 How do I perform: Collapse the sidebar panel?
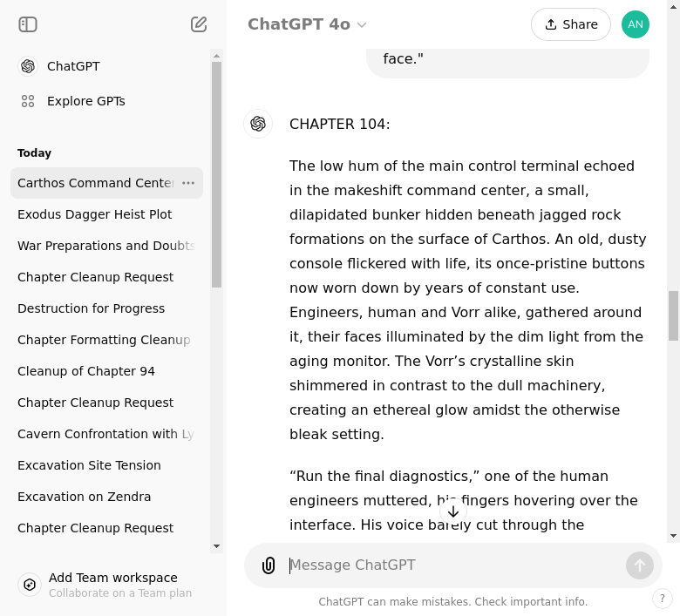point(28,24)
